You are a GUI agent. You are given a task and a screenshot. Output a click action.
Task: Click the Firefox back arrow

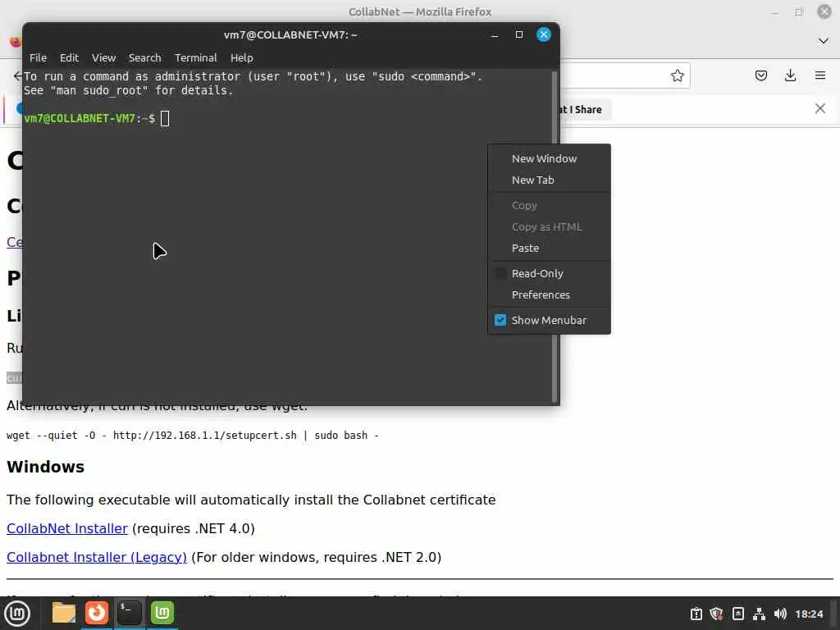pyautogui.click(x=17, y=75)
